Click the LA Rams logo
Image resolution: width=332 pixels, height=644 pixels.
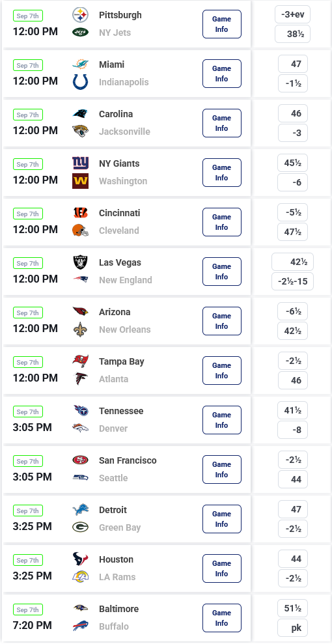[81, 577]
